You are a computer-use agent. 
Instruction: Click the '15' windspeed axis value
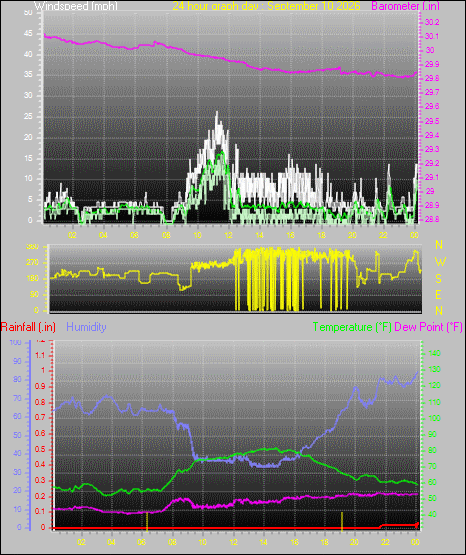[x=28, y=158]
